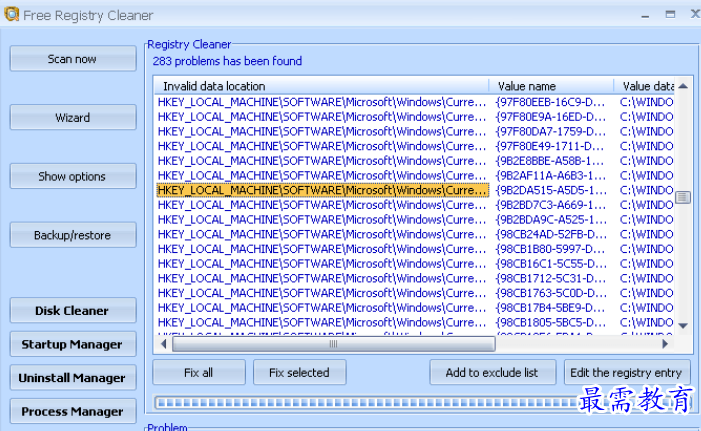Open the Wizard
The image size is (701, 431).
tap(72, 118)
